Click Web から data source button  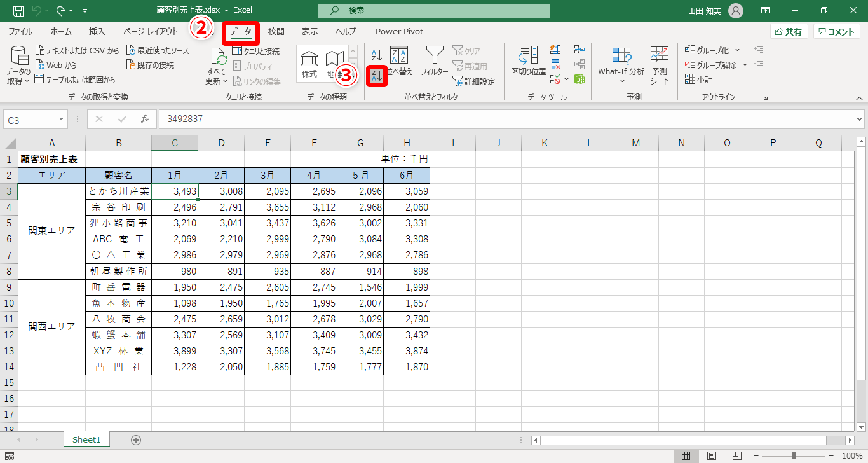(56, 65)
